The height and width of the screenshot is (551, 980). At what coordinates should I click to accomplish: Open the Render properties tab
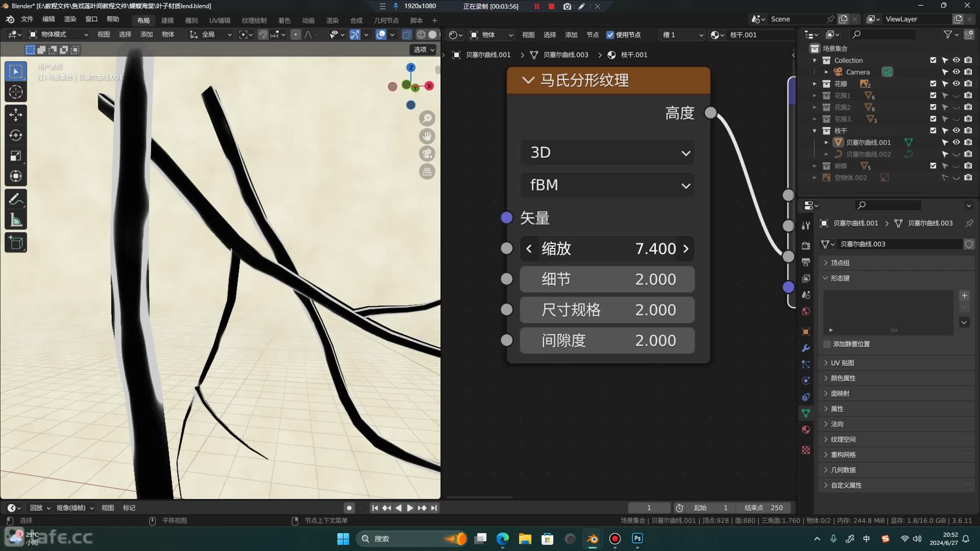806,245
